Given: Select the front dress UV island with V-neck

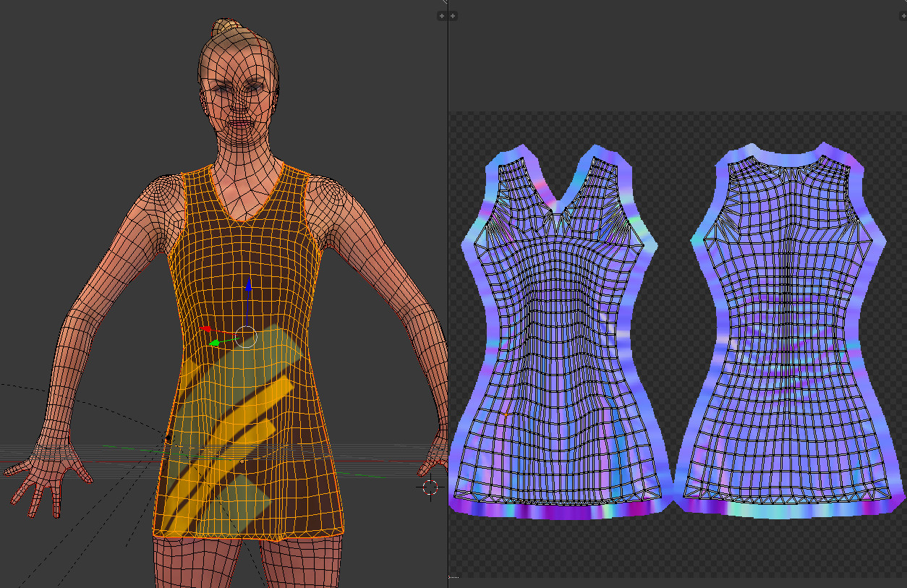Looking at the screenshot, I should tap(558, 330).
